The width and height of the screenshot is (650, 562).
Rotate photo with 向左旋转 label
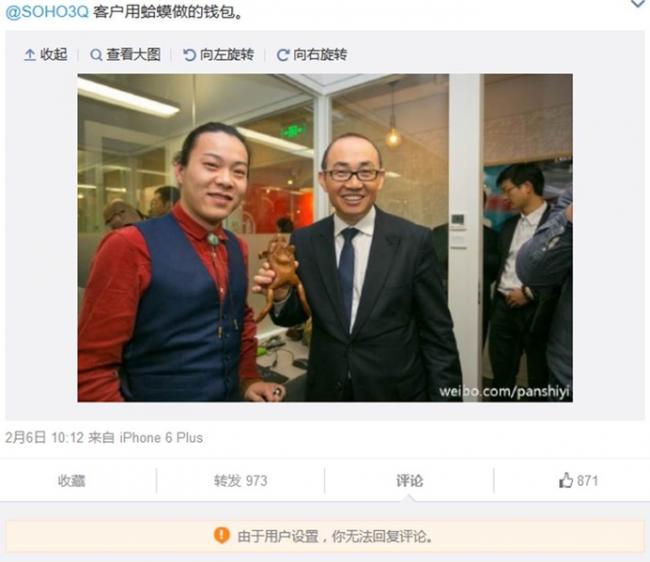click(x=227, y=55)
